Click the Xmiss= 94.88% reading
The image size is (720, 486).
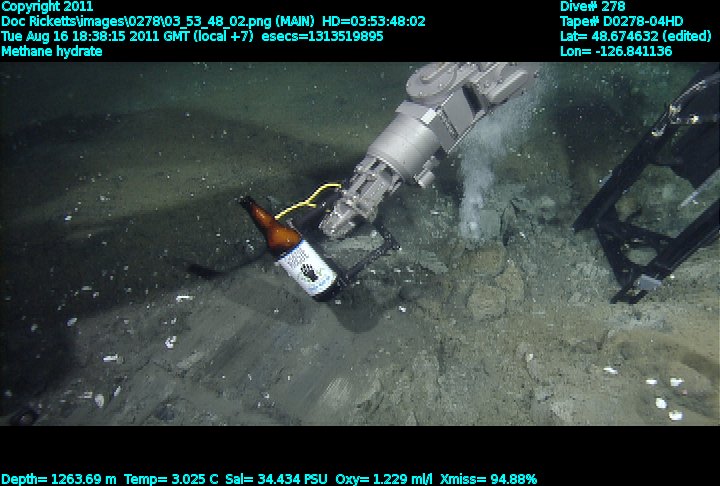coord(489,479)
